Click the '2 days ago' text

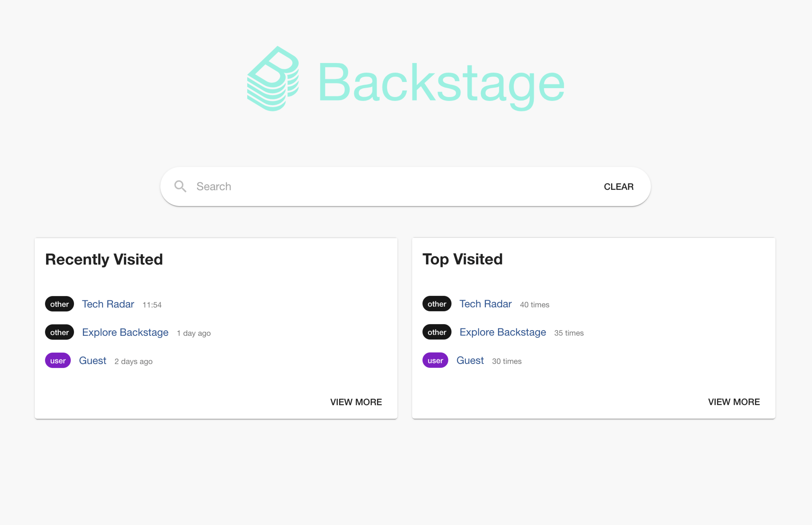[134, 361]
